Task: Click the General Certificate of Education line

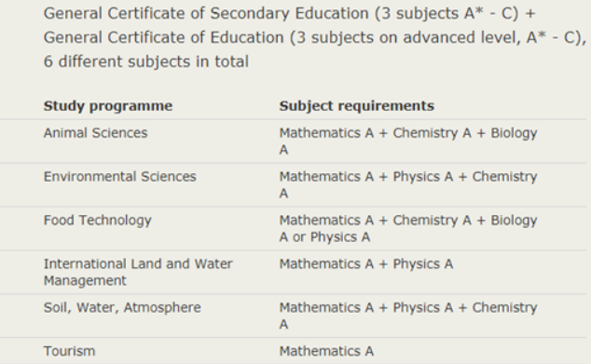Action: 315,37
